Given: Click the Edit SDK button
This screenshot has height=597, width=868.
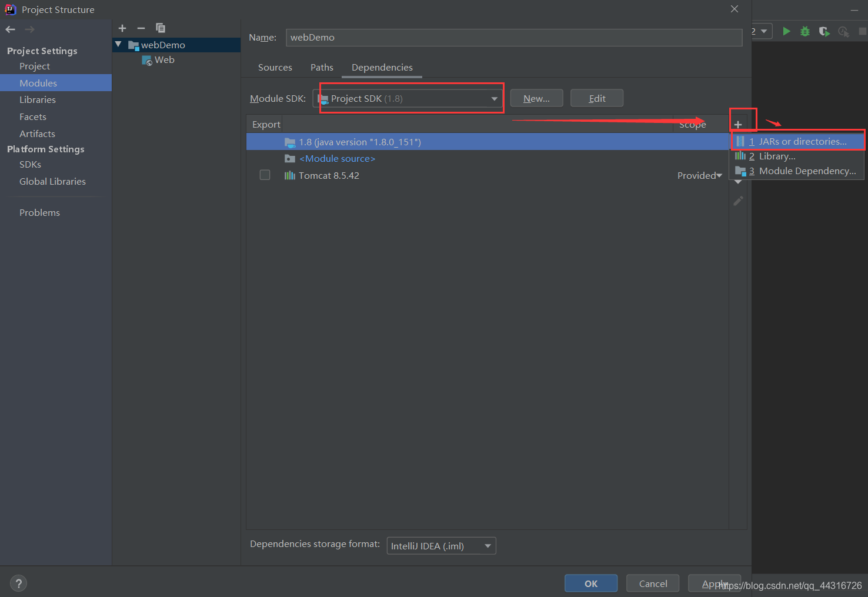Looking at the screenshot, I should click(597, 98).
